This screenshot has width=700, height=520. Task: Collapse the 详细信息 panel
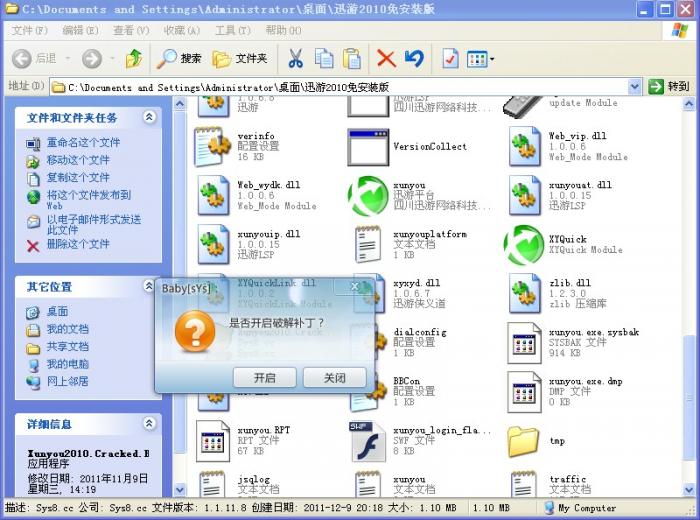coord(149,423)
